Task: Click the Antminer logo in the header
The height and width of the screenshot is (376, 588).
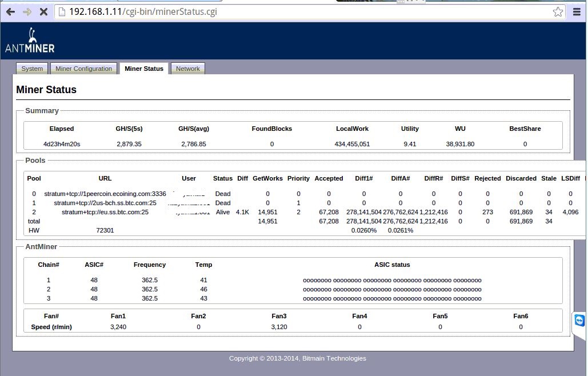Action: tap(30, 41)
